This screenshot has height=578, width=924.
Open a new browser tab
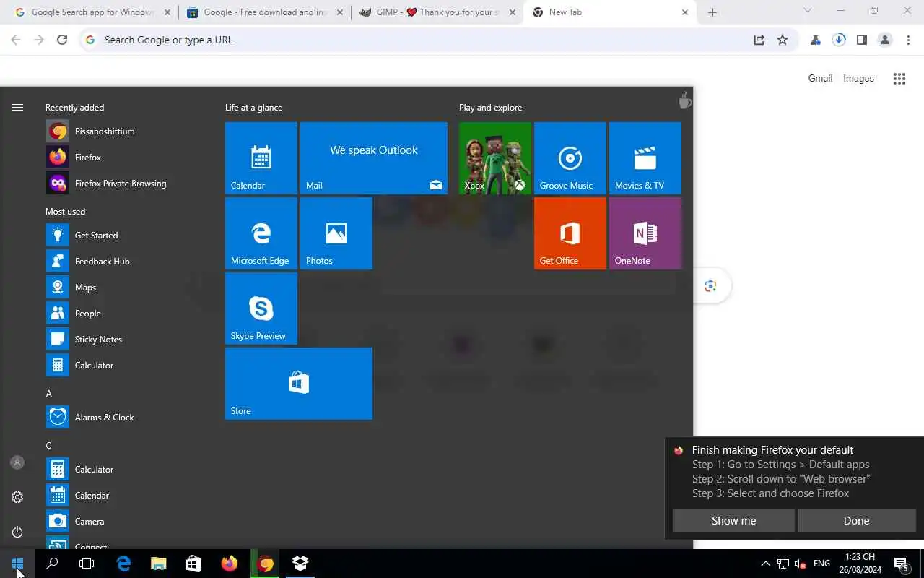[x=712, y=12]
